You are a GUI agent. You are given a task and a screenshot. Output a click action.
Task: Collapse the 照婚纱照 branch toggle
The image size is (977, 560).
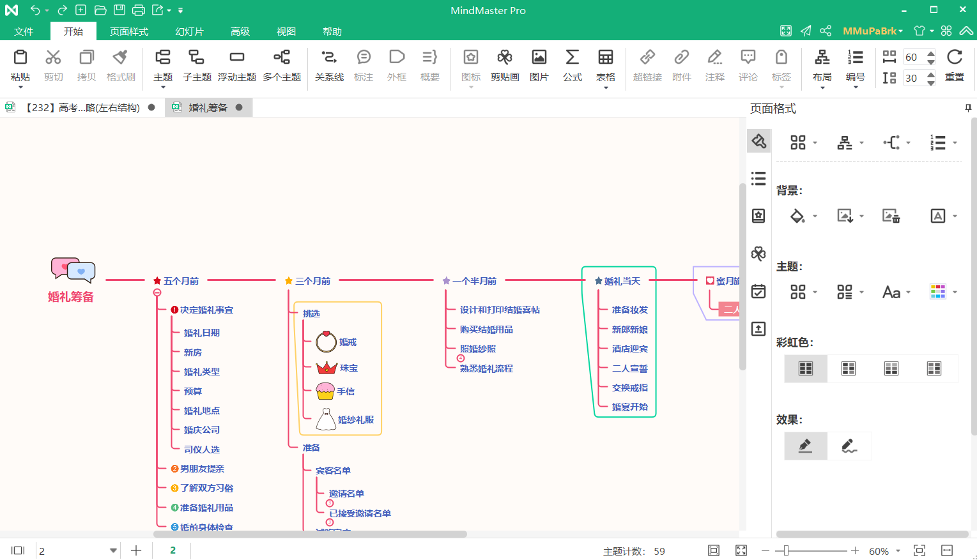coord(461,358)
